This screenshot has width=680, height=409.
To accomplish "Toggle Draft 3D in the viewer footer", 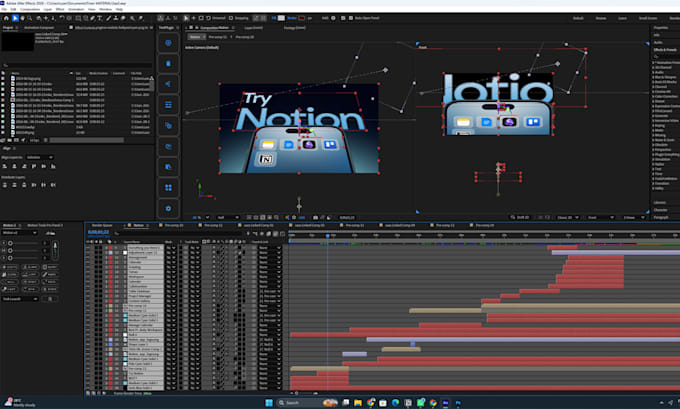I will click(x=520, y=217).
